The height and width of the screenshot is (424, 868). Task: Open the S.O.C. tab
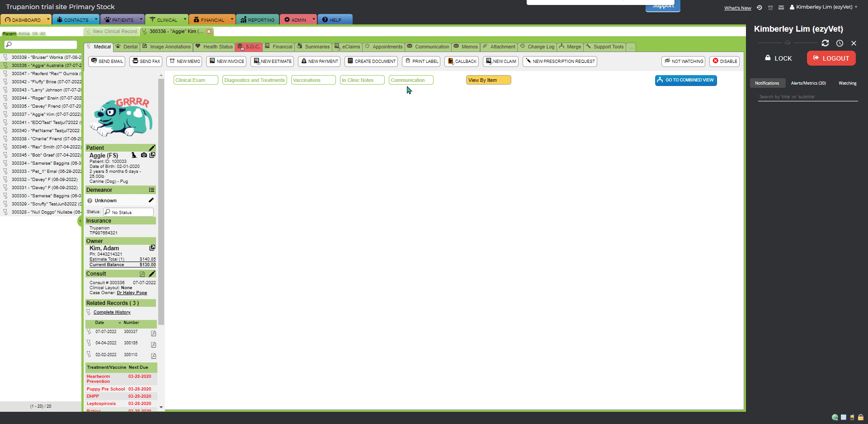[x=249, y=47]
